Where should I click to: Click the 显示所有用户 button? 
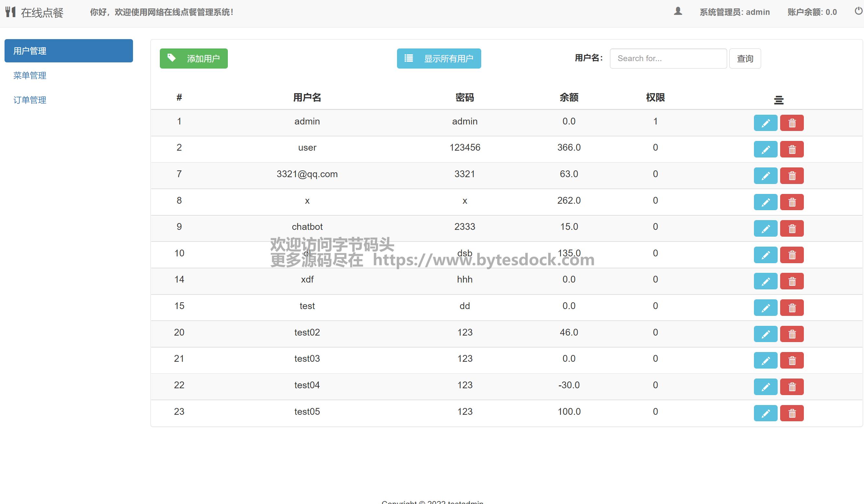(x=439, y=59)
